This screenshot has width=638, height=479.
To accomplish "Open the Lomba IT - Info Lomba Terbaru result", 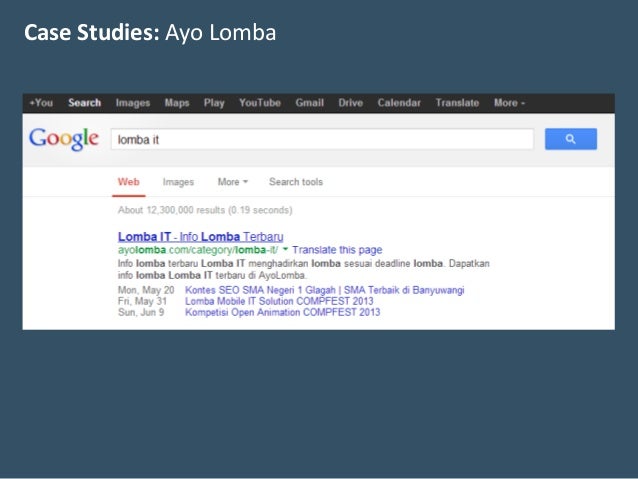I will [x=201, y=236].
